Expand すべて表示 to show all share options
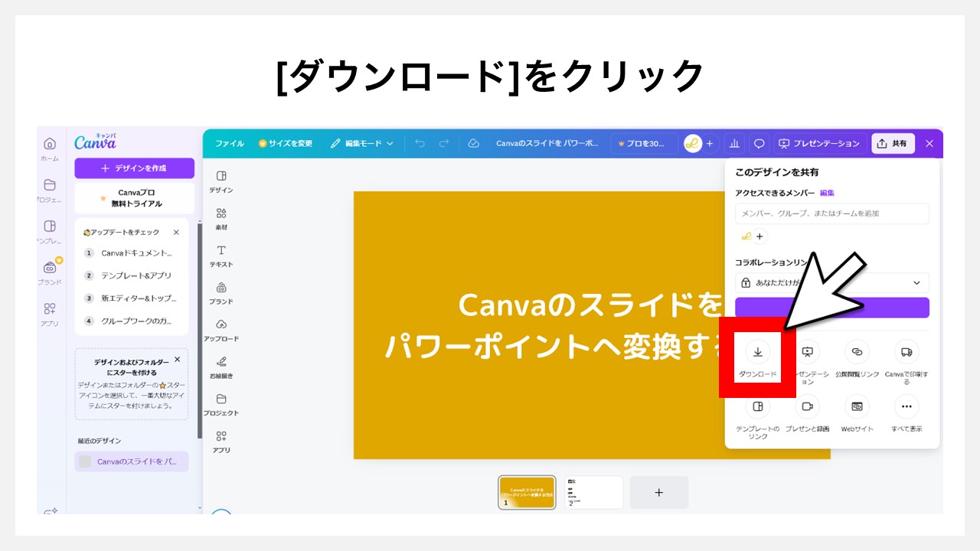 [x=906, y=406]
